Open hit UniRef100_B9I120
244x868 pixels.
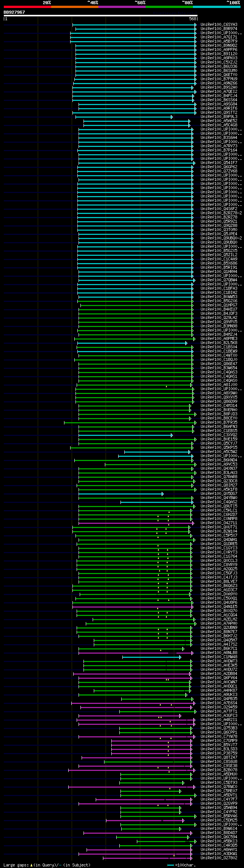(x=219, y=54)
